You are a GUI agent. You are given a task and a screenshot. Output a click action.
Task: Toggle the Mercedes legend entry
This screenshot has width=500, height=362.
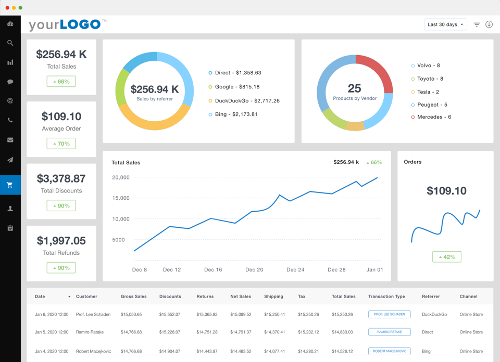pos(431,117)
